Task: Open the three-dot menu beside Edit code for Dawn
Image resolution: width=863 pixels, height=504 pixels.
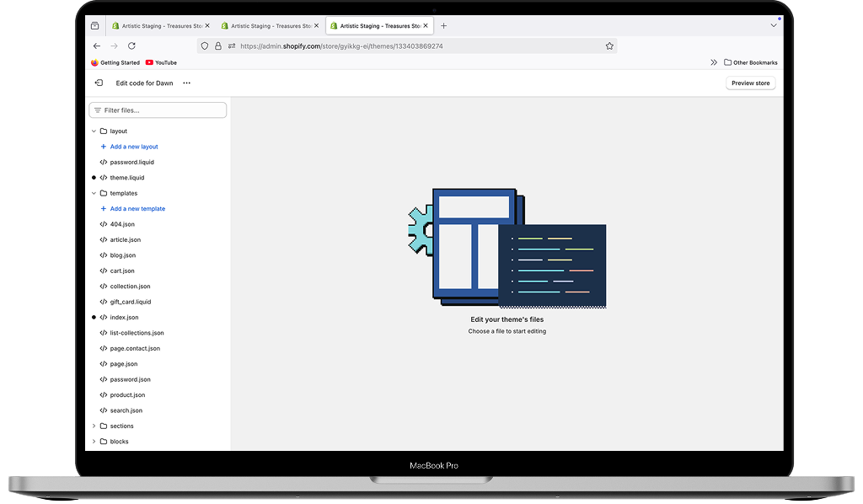Action: [x=186, y=83]
